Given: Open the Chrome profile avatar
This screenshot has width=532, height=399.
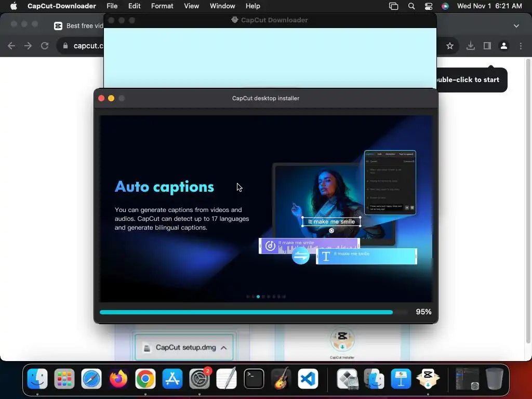Looking at the screenshot, I should 504,46.
